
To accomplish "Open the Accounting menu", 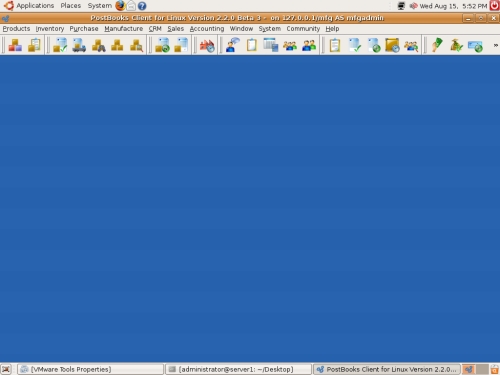I will (x=207, y=29).
